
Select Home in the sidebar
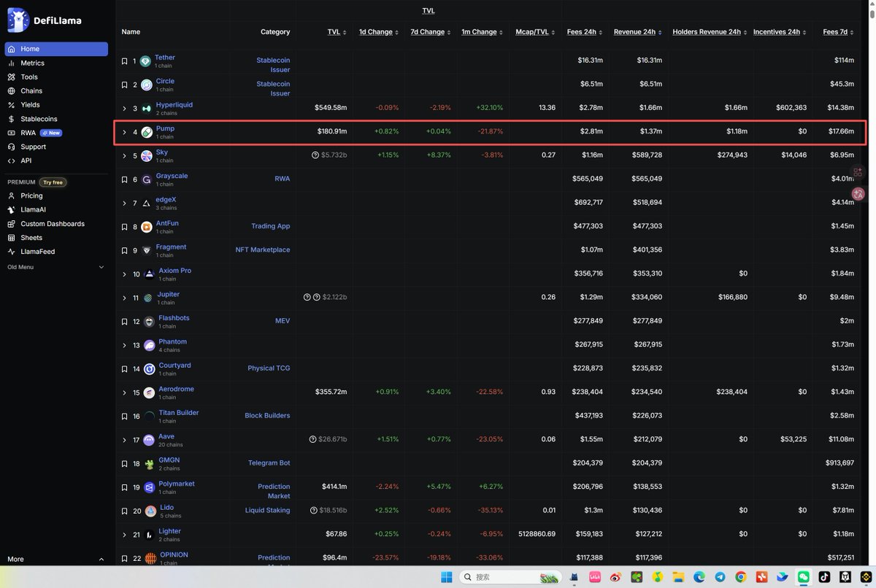[56, 49]
